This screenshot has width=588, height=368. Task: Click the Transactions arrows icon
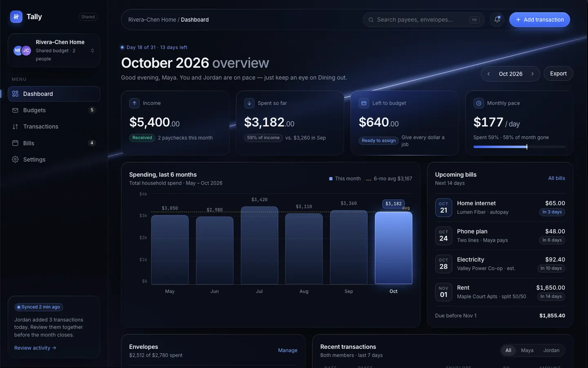click(16, 127)
